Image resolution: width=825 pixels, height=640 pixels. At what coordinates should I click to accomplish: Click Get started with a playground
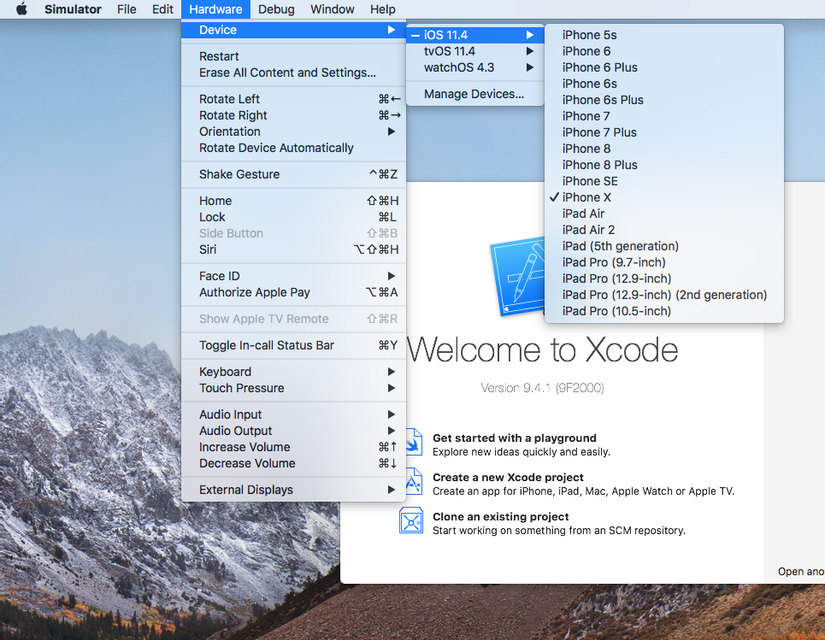pyautogui.click(x=515, y=438)
